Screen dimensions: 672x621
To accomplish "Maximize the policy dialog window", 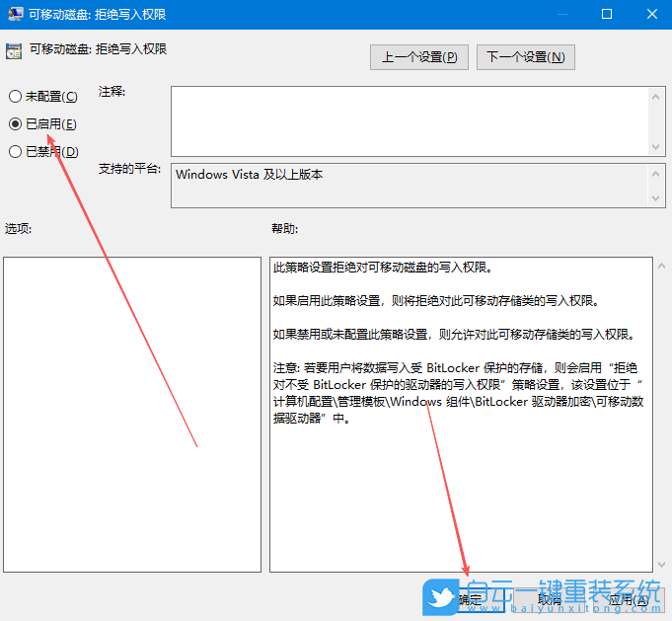I will (x=607, y=14).
